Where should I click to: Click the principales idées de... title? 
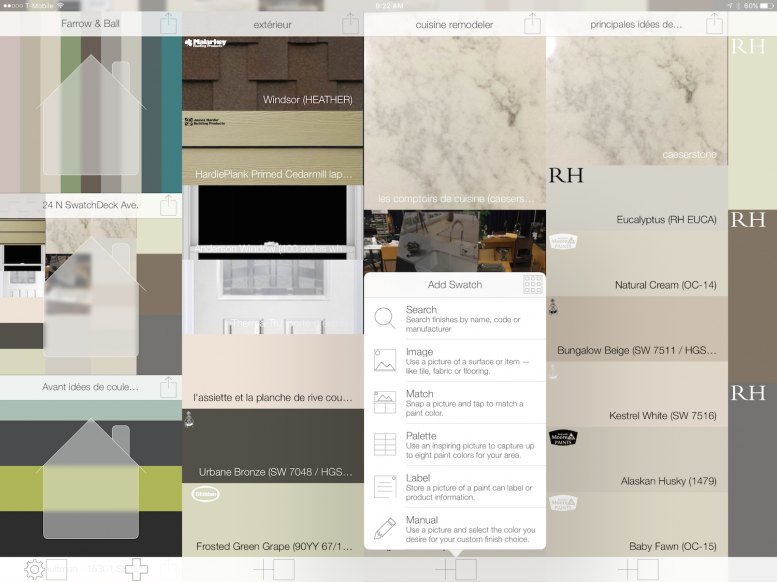(636, 24)
